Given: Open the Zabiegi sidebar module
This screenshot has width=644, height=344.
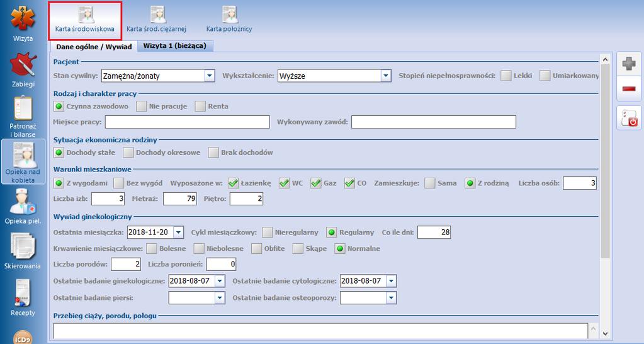Looking at the screenshot, I should (23, 69).
